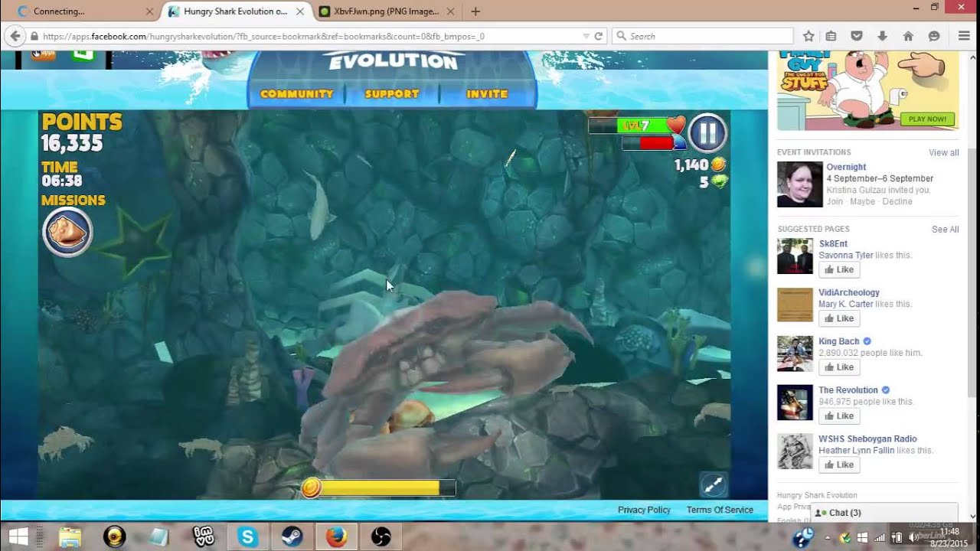Close the Connecting… tab
Screen dimensions: 980x551
pyautogui.click(x=150, y=11)
